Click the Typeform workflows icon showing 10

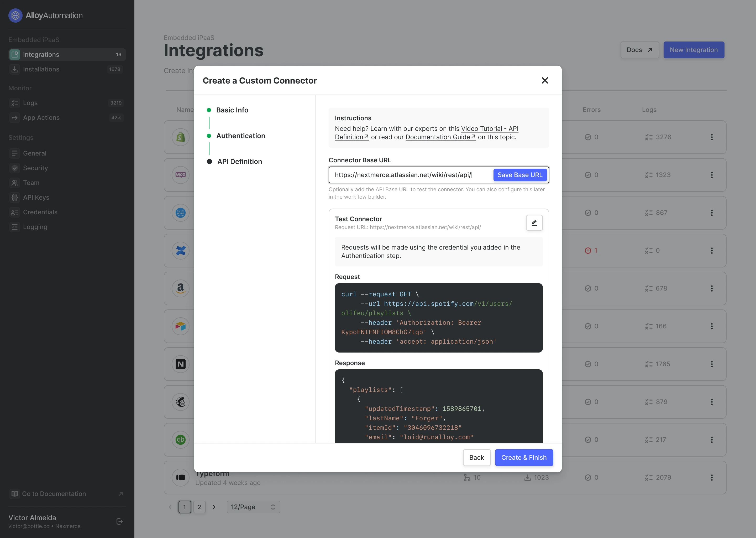point(467,477)
